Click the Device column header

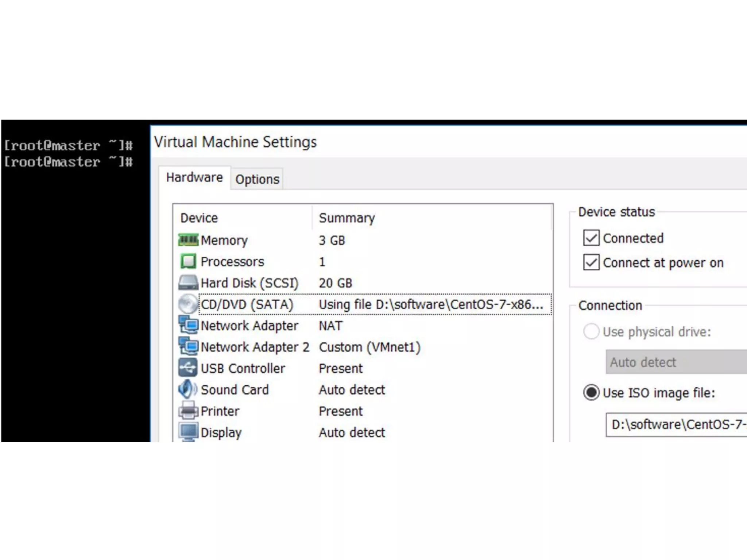coord(199,218)
